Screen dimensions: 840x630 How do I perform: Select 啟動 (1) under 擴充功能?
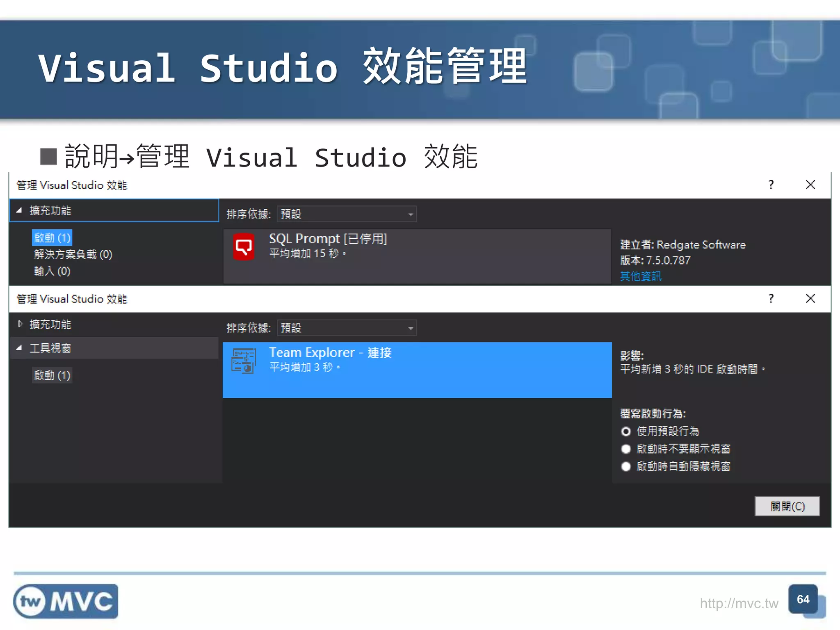coord(52,237)
